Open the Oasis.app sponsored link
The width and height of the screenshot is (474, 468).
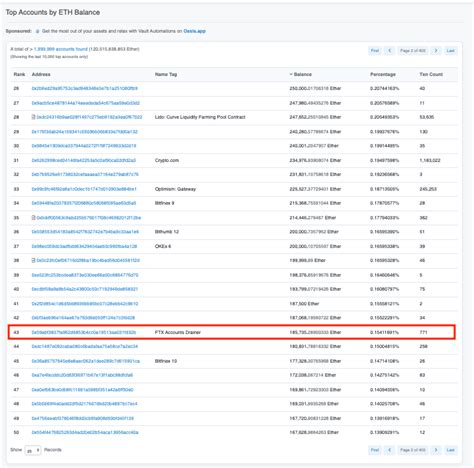(x=194, y=31)
